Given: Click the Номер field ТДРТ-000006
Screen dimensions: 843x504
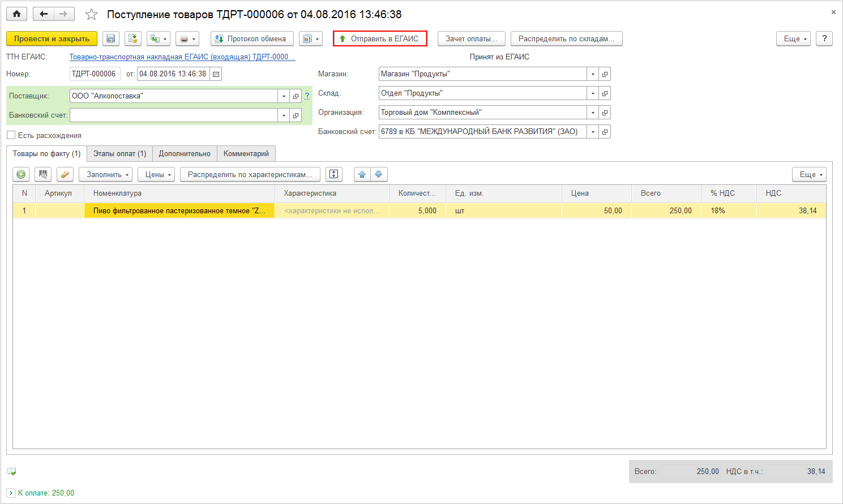Looking at the screenshot, I should pos(95,74).
